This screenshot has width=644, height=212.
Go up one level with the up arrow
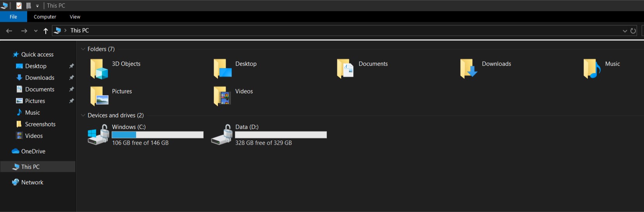pyautogui.click(x=46, y=31)
